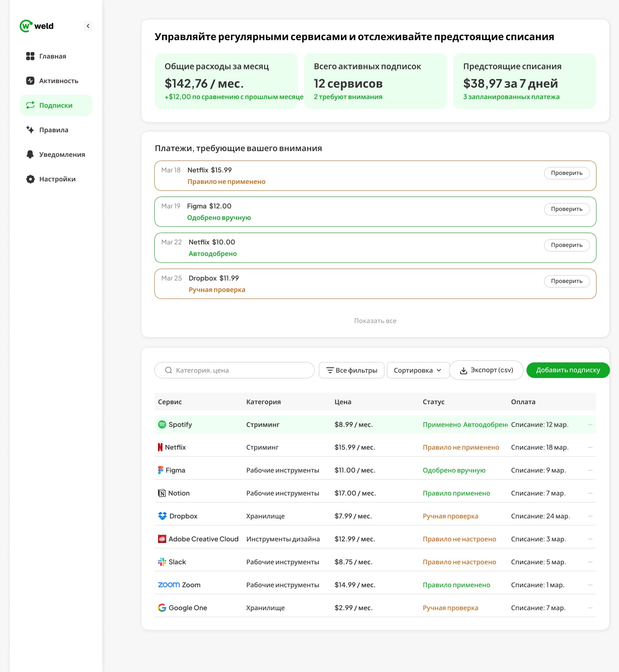Click the Netflix logo icon in table

[160, 447]
